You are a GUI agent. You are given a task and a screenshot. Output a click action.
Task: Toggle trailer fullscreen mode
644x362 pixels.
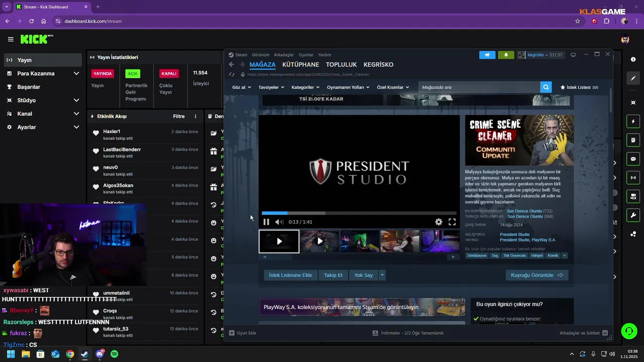point(452,222)
